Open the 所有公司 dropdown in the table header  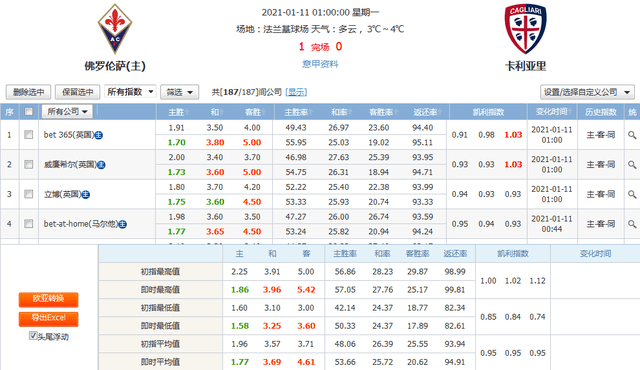coord(67,111)
